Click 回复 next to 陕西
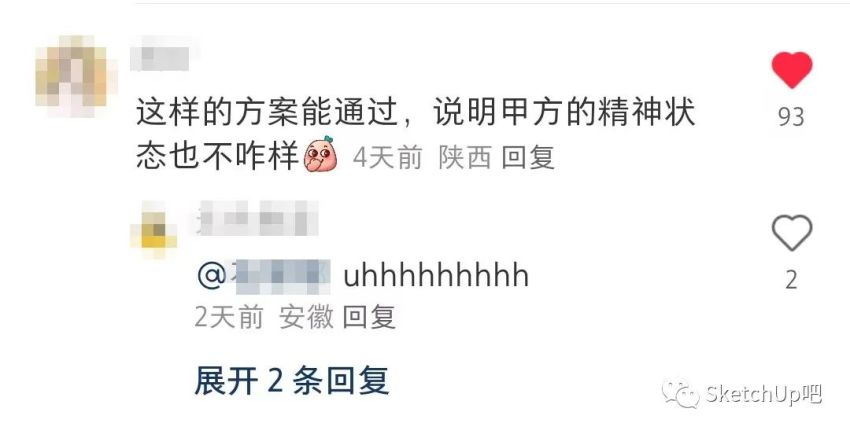 (x=528, y=158)
